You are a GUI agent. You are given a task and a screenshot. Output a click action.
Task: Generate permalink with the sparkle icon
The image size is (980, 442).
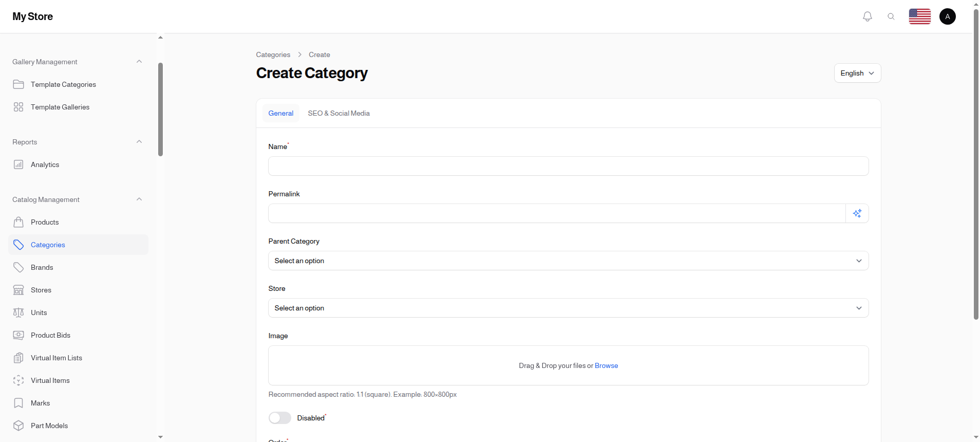857,213
